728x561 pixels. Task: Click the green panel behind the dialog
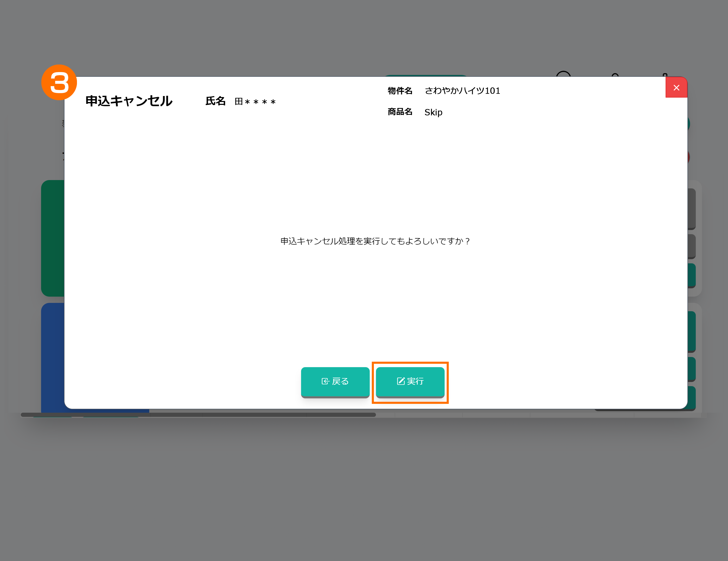point(52,238)
